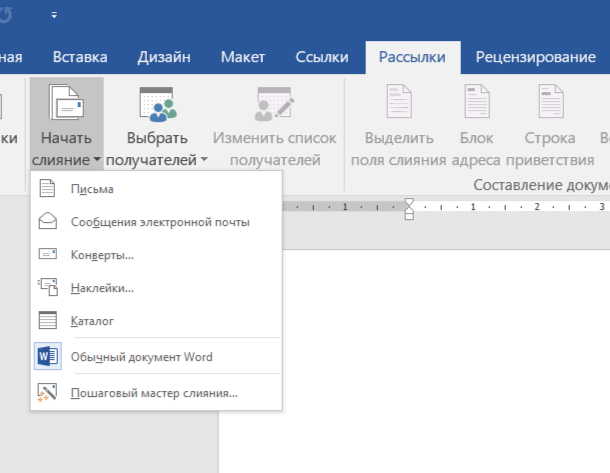
Task: Open the Выбрать получателей dropdown arrow
Action: 204,160
